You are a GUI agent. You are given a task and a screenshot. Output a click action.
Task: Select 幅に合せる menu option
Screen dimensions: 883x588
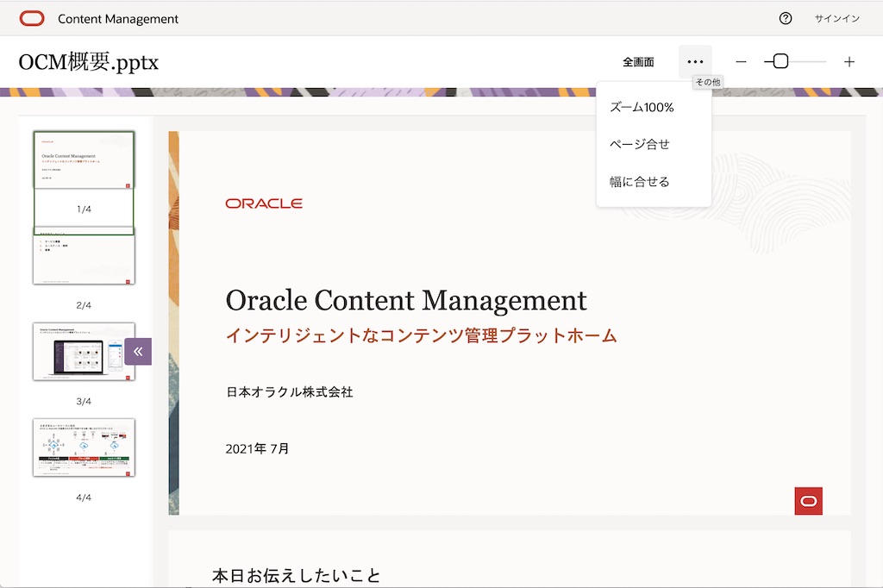640,182
